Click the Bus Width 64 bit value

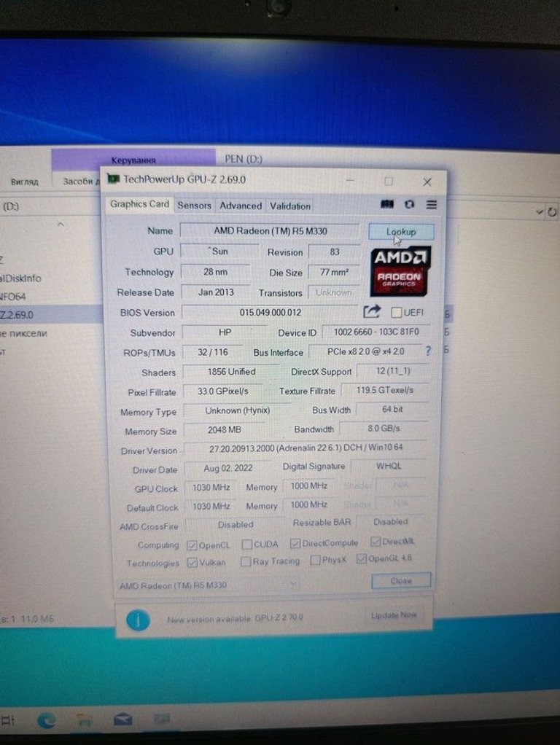coord(392,409)
